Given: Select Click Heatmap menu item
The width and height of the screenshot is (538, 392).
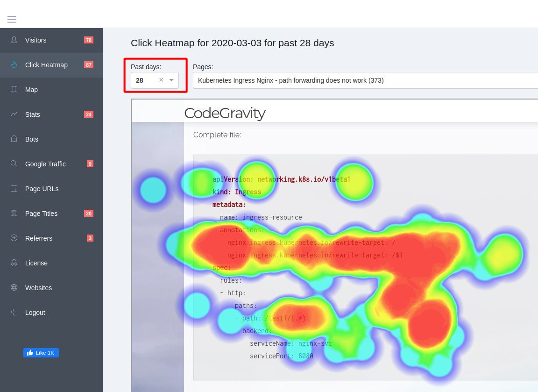Looking at the screenshot, I should tap(51, 65).
